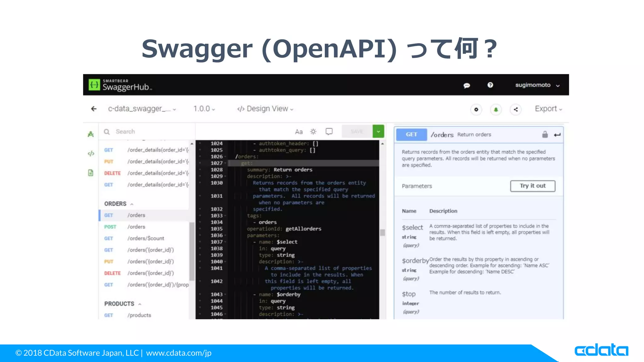
Task: Click the share icon
Action: click(x=516, y=109)
